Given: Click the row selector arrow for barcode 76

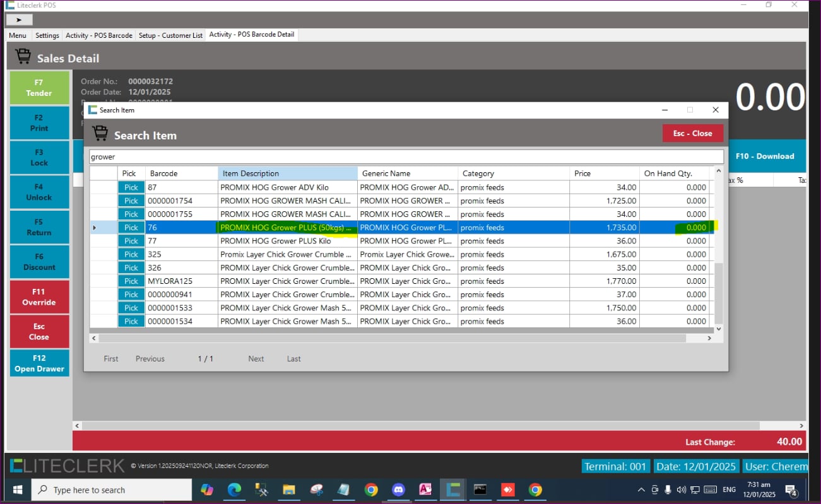Looking at the screenshot, I should [x=95, y=228].
